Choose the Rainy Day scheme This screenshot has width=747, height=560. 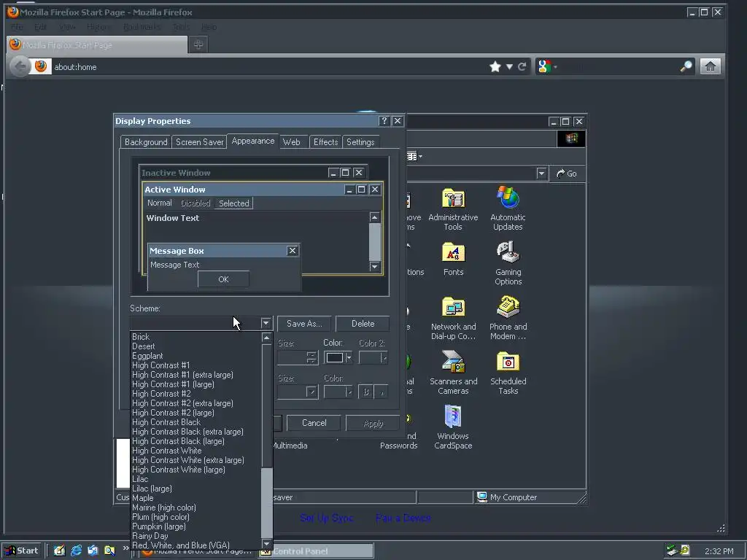click(196, 536)
